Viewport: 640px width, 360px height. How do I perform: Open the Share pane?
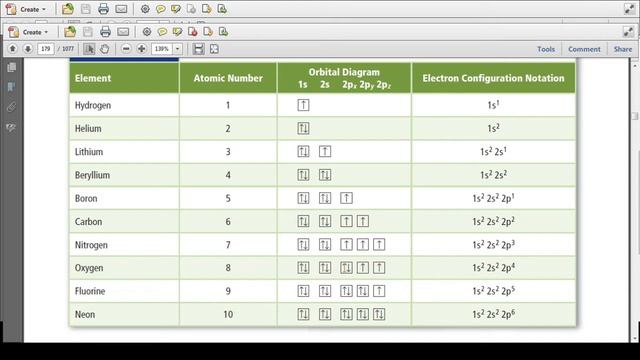[622, 49]
